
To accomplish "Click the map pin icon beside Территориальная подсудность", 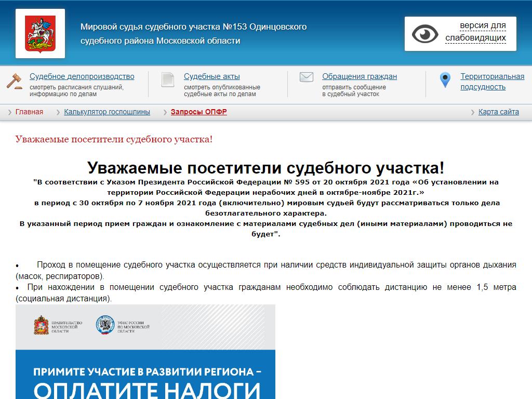I will tap(445, 80).
